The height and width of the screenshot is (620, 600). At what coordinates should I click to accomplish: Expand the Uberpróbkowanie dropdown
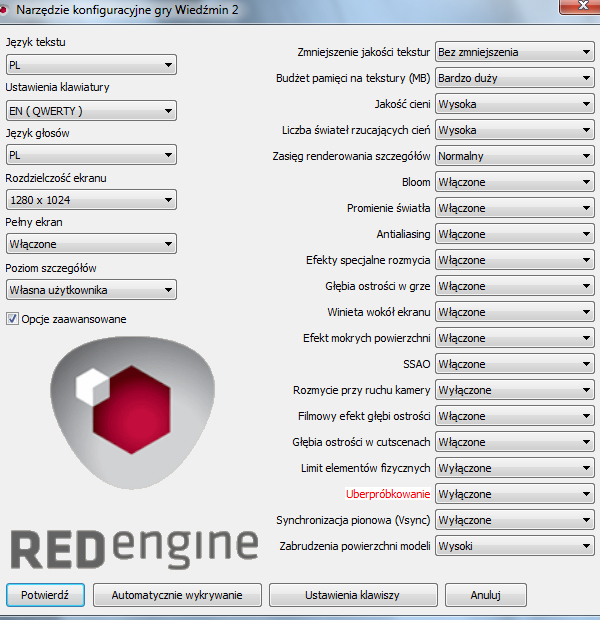(x=515, y=494)
